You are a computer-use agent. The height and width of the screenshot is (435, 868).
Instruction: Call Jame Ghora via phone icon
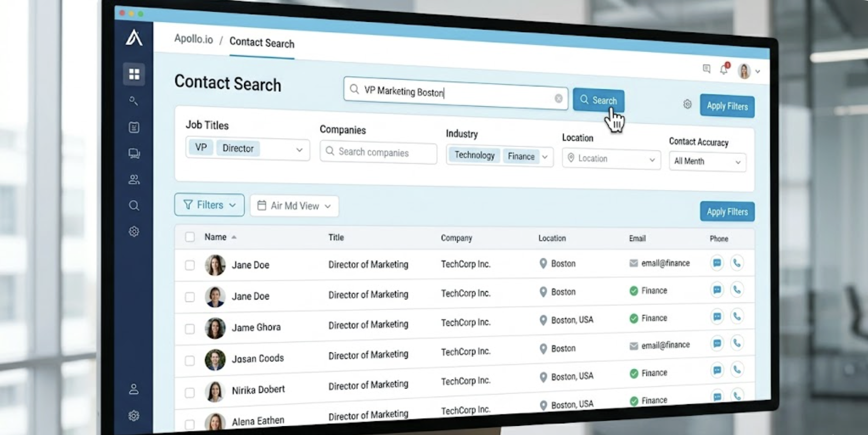tap(737, 317)
